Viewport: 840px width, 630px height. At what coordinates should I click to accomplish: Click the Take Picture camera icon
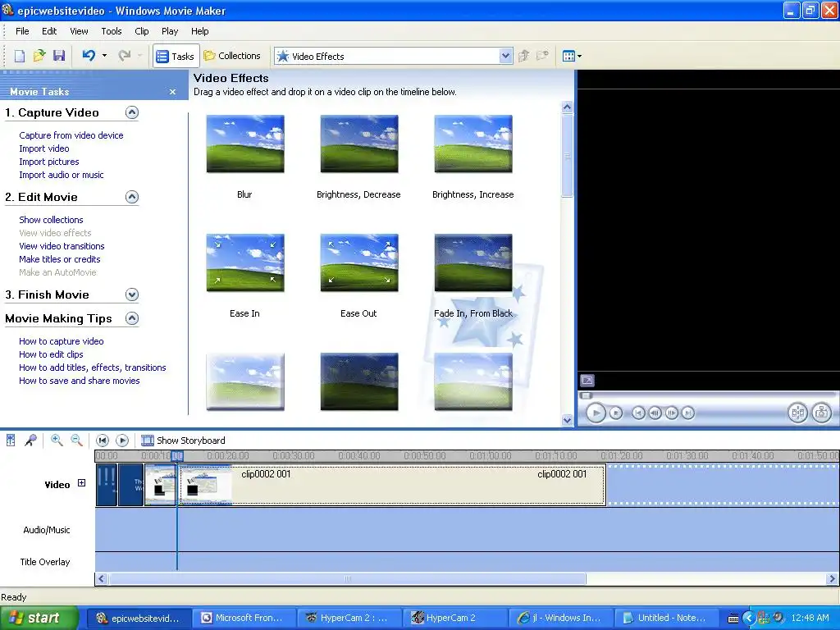click(822, 413)
